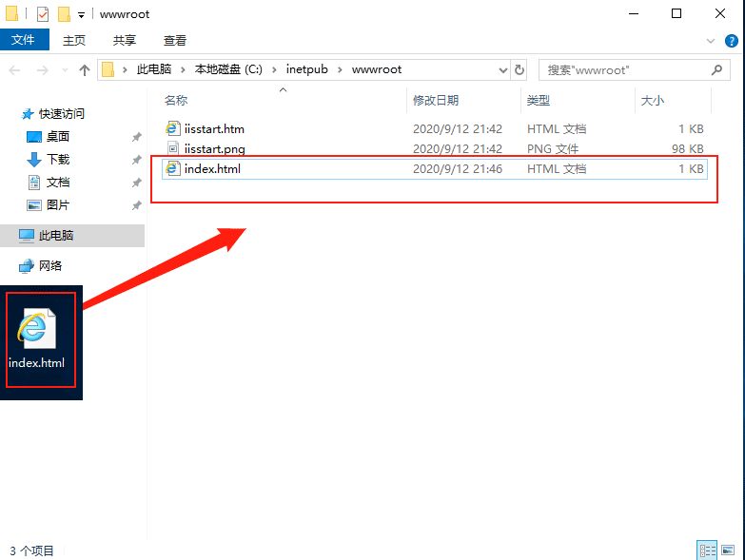Click the iisstart.htm file icon
Image resolution: width=745 pixels, height=560 pixels.
pos(172,128)
